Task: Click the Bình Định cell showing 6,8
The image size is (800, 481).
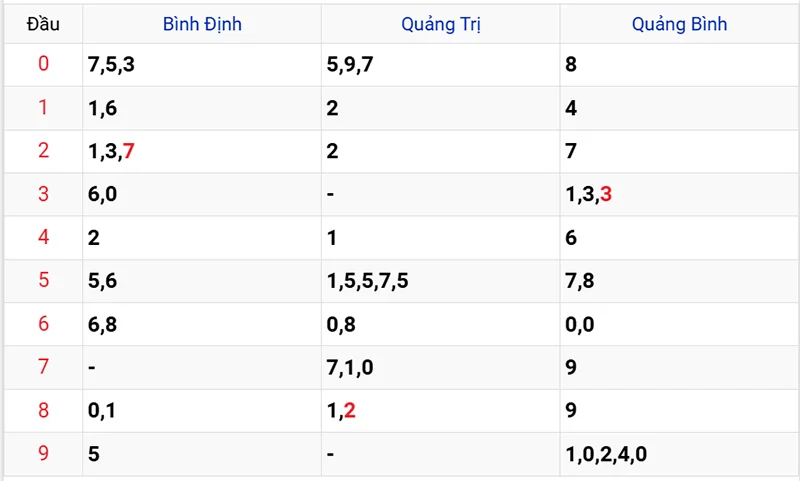Action: [x=103, y=325]
